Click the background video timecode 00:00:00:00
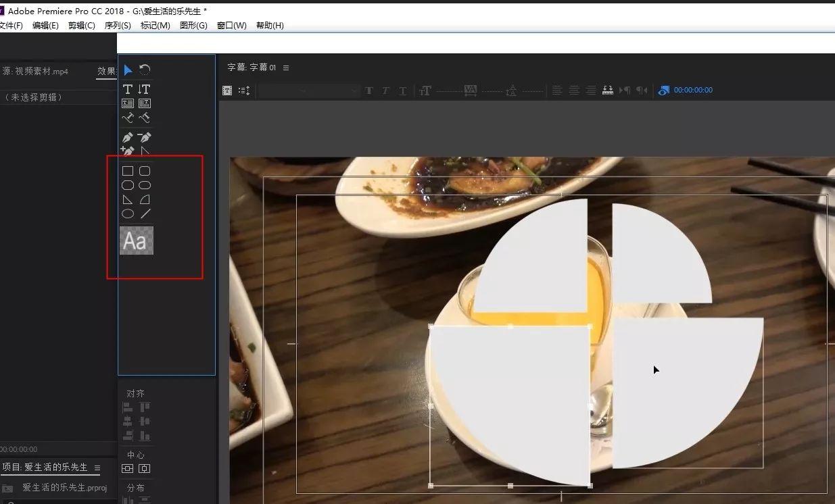The image size is (835, 504). pyautogui.click(x=693, y=90)
